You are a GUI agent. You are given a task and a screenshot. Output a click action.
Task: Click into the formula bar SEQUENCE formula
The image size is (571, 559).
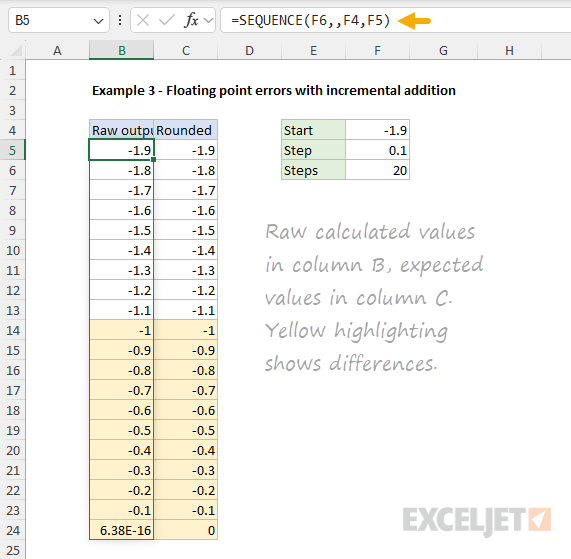(310, 20)
